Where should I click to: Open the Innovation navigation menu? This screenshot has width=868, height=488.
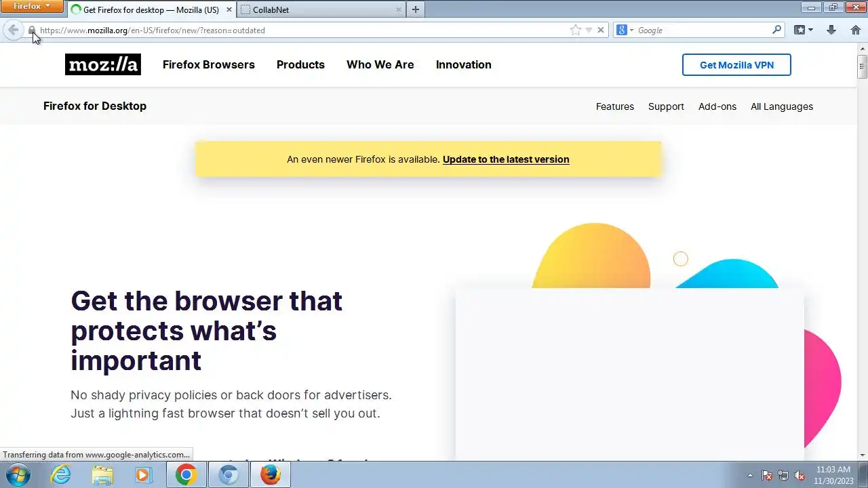(464, 64)
